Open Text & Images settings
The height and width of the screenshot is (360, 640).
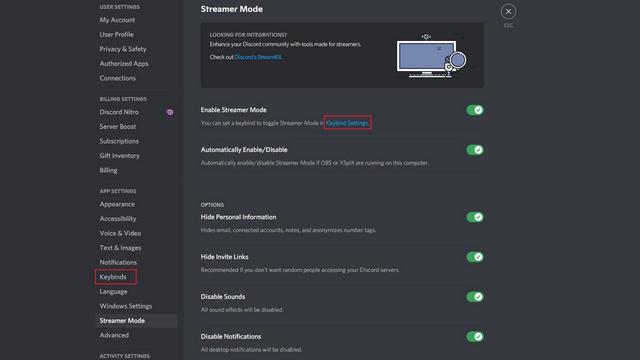(x=120, y=248)
